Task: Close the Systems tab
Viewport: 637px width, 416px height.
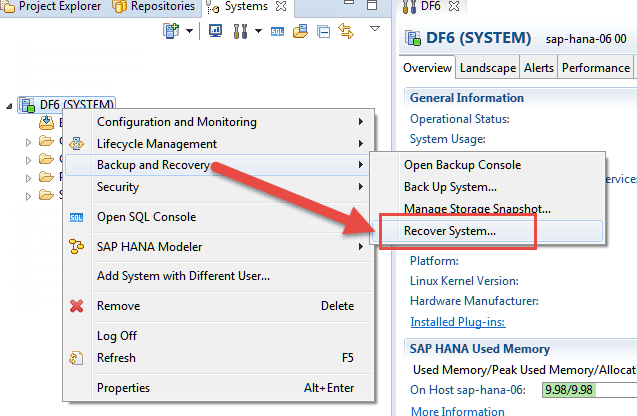Action: 281,6
